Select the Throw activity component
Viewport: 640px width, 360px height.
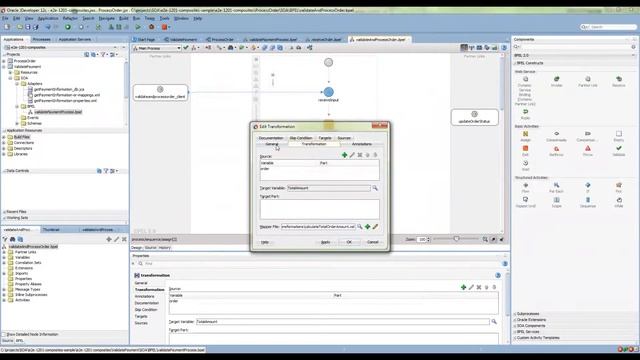pyautogui.click(x=588, y=151)
